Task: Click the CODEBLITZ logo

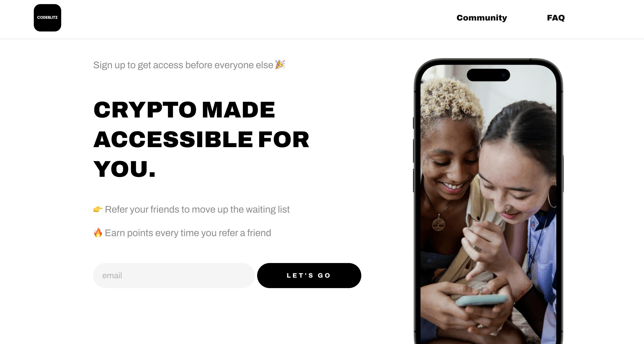Action: (47, 18)
